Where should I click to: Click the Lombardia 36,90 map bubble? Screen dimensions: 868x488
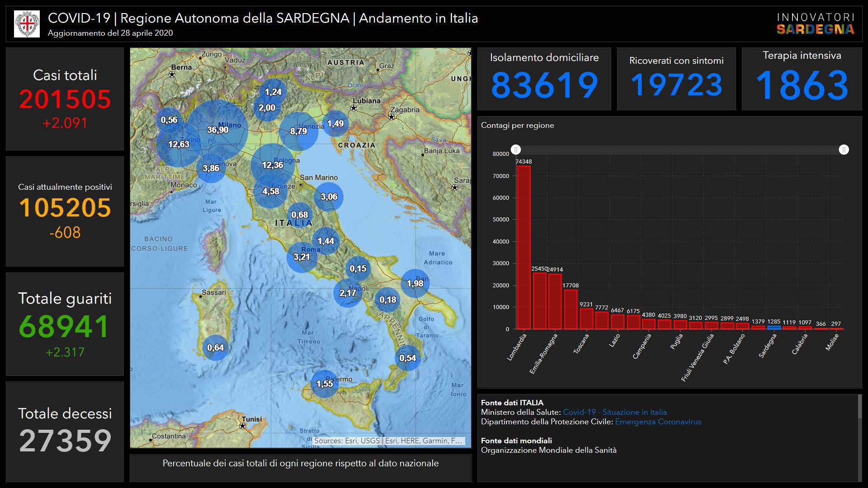[x=217, y=130]
